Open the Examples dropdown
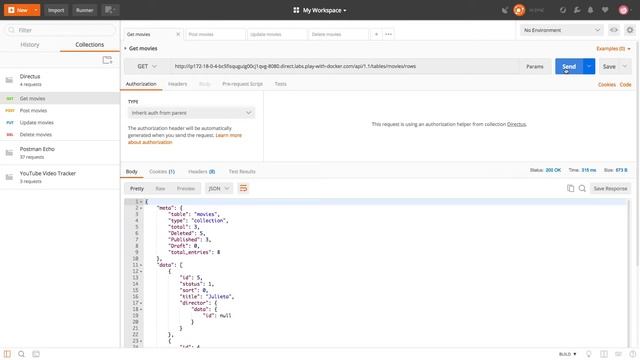The height and width of the screenshot is (360, 640). pos(613,49)
